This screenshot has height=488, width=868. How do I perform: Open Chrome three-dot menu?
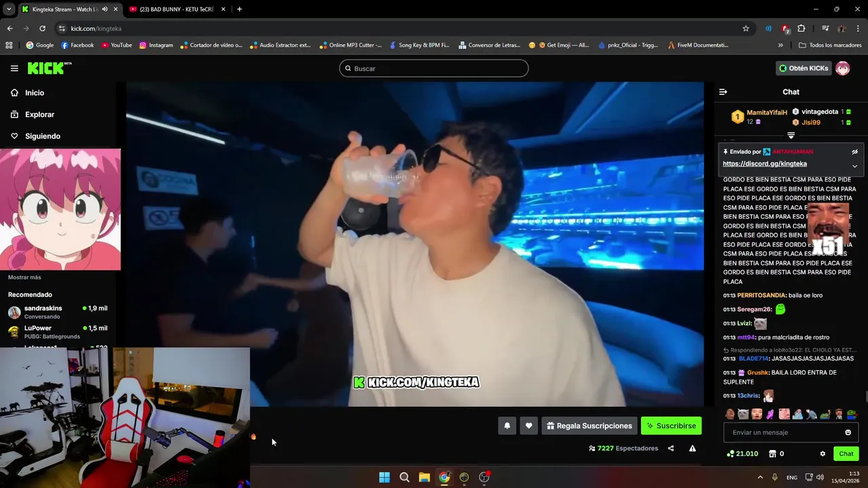[859, 28]
